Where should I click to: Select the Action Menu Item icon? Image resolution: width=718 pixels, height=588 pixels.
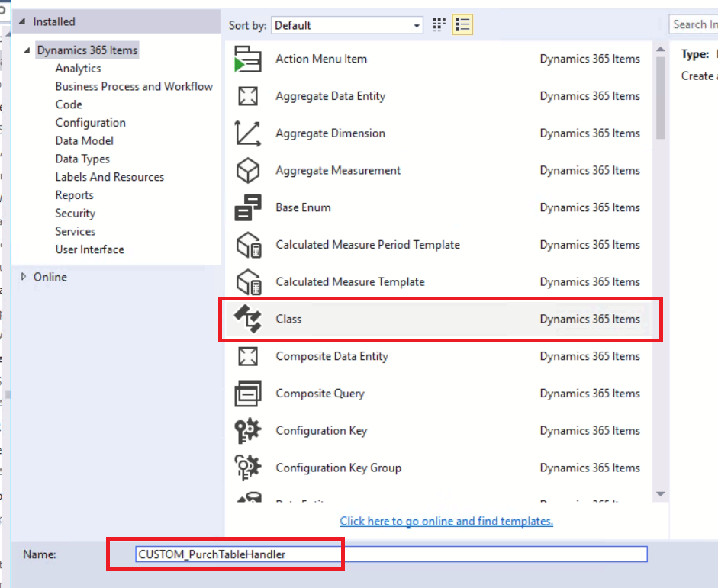248,59
